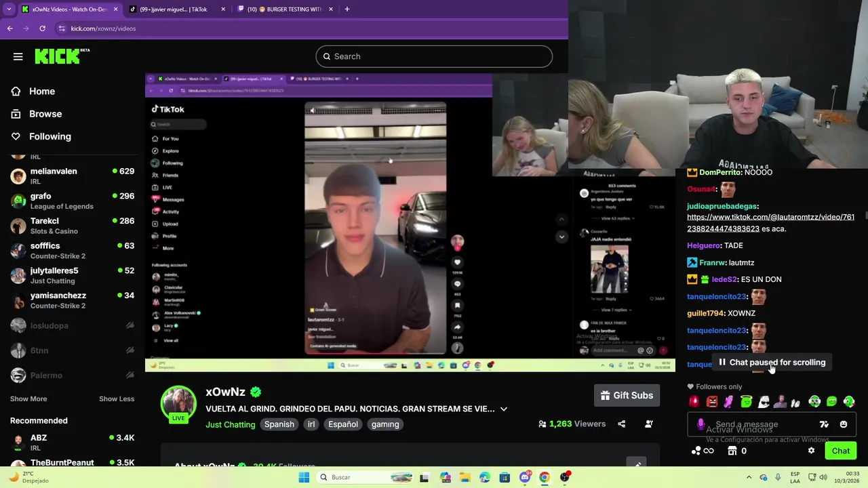Close the xOwNz Videos tab

116,9
